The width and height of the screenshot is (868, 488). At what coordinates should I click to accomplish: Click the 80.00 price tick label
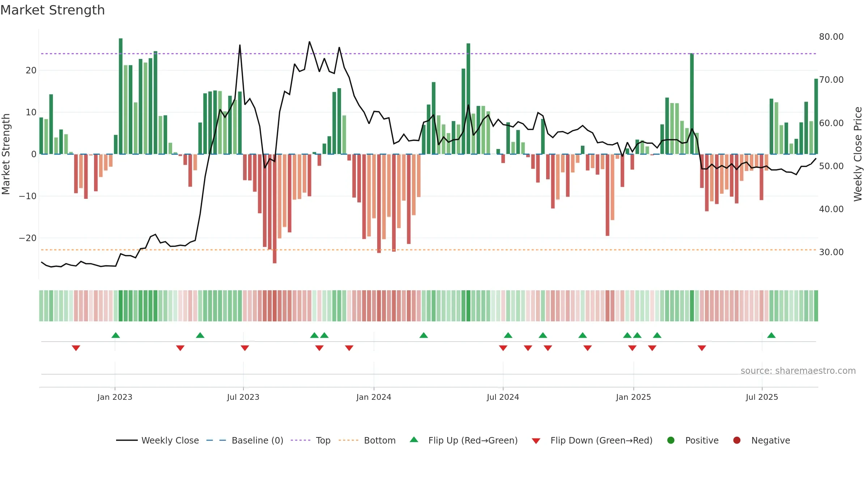[x=831, y=37]
